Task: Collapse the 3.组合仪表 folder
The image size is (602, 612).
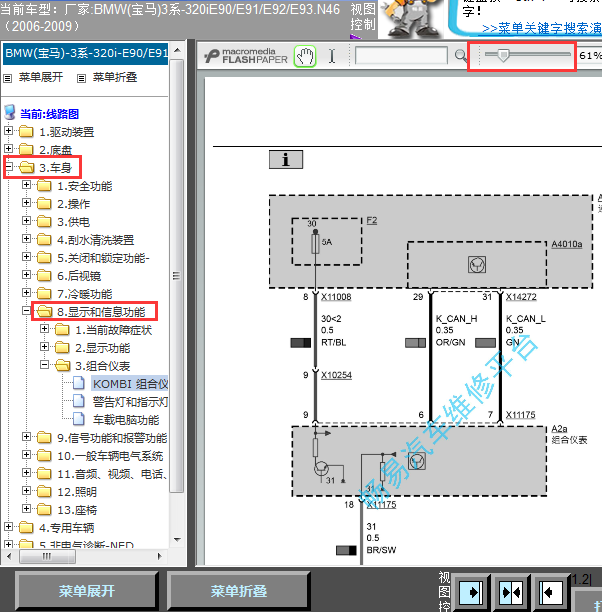Action: click(44, 364)
